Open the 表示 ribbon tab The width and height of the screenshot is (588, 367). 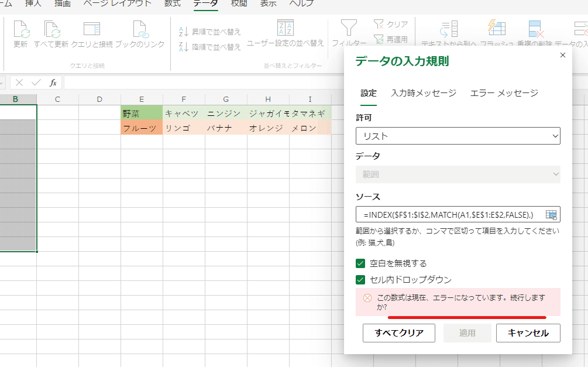(x=268, y=4)
